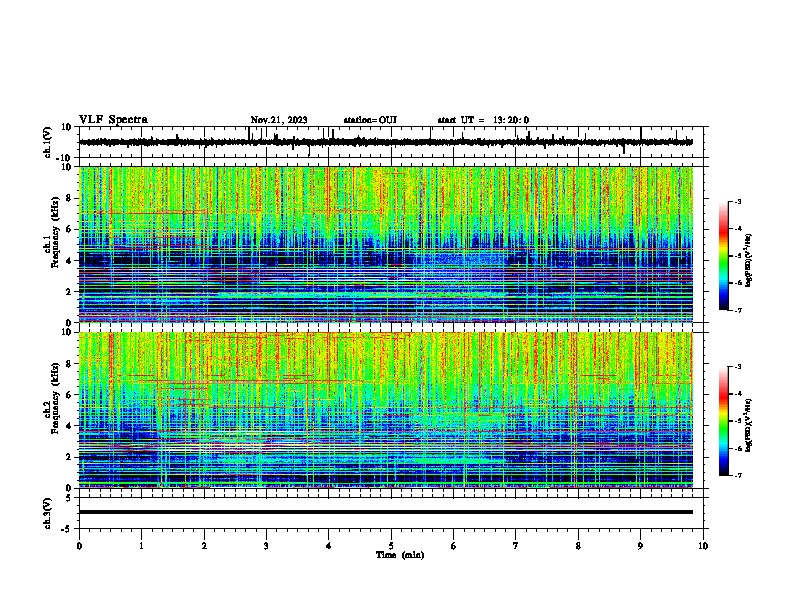792x612 pixels.
Task: Click time axis tick label "8"
Action: 578,546
